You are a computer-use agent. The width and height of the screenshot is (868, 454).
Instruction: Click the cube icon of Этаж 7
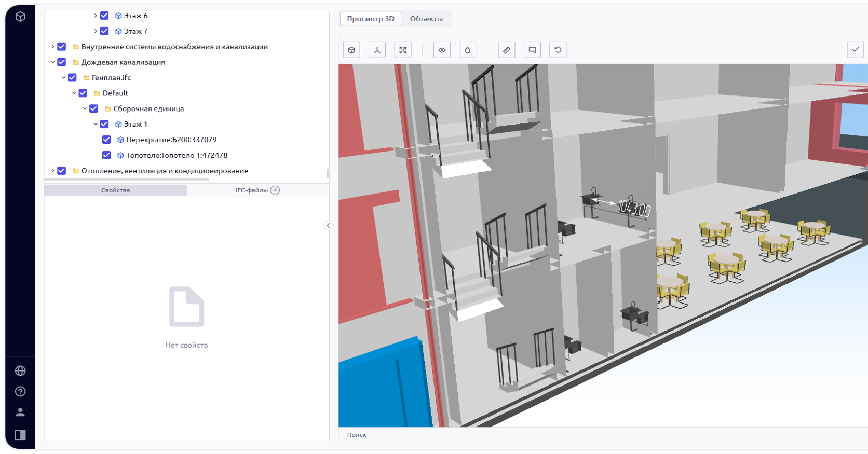point(118,32)
